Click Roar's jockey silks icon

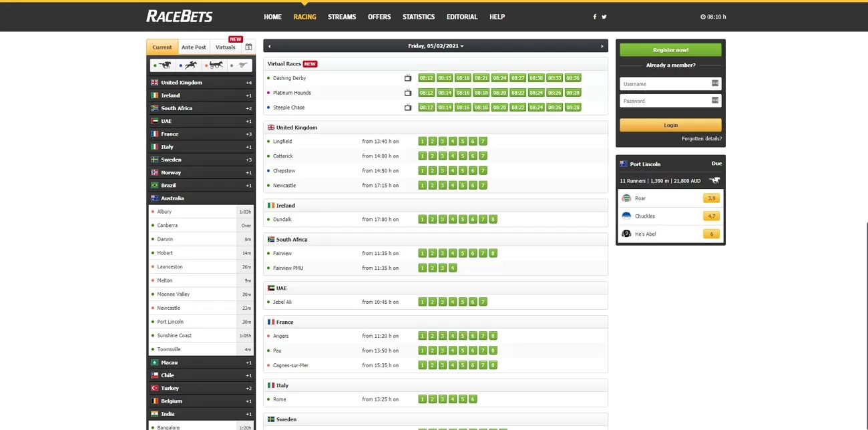tap(626, 198)
